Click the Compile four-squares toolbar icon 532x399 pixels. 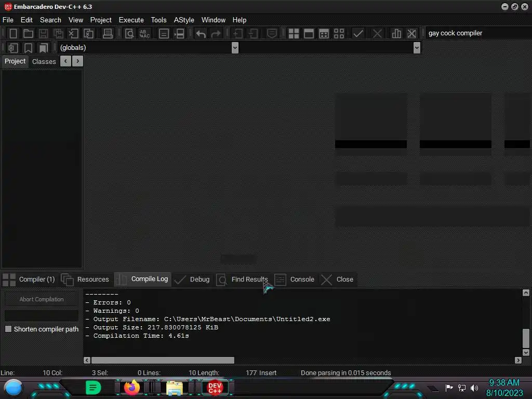(294, 34)
